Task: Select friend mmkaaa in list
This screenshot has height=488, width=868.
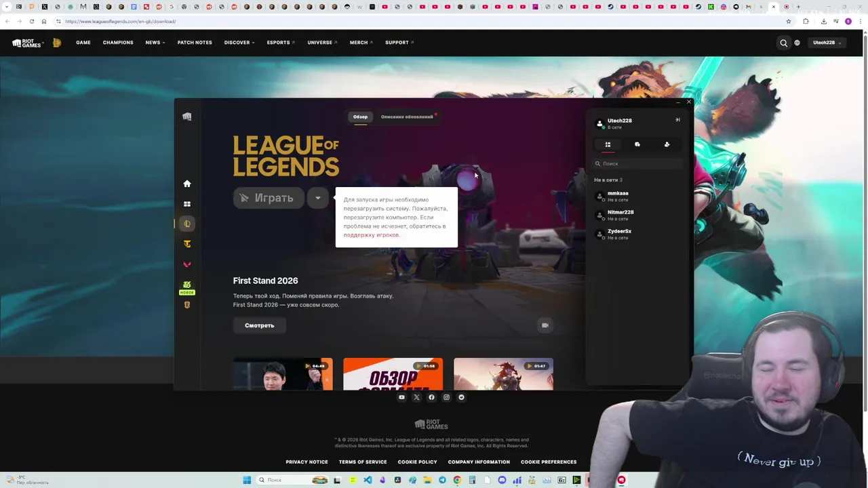Action: point(637,197)
